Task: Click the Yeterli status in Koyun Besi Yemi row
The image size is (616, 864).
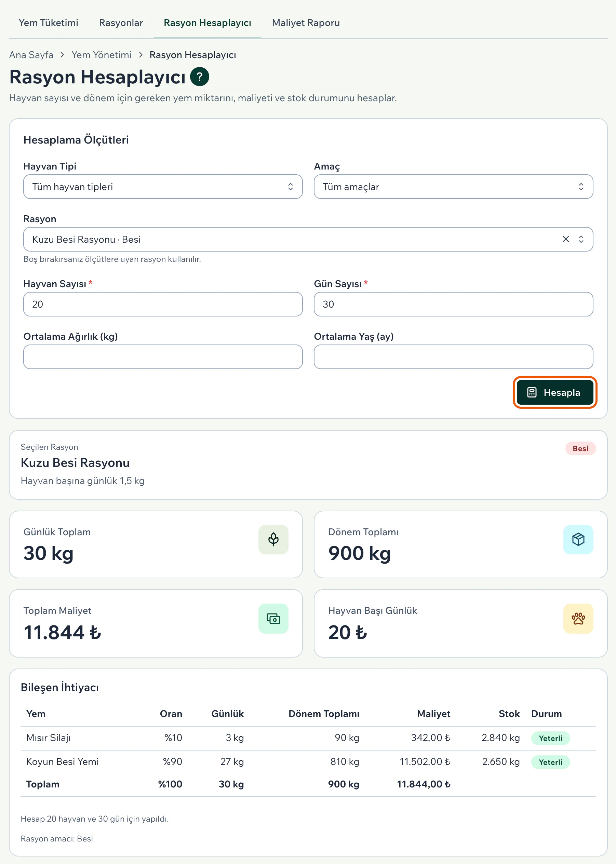Action: coord(550,762)
